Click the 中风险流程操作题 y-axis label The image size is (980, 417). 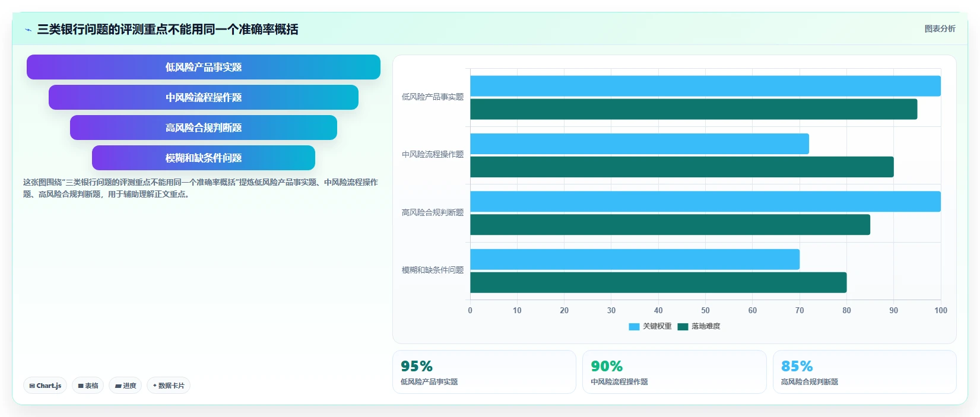point(433,154)
